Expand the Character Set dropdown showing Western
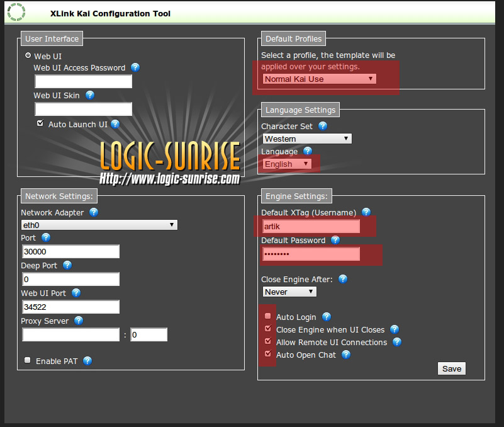Screen dimensions: 504x427 point(307,139)
